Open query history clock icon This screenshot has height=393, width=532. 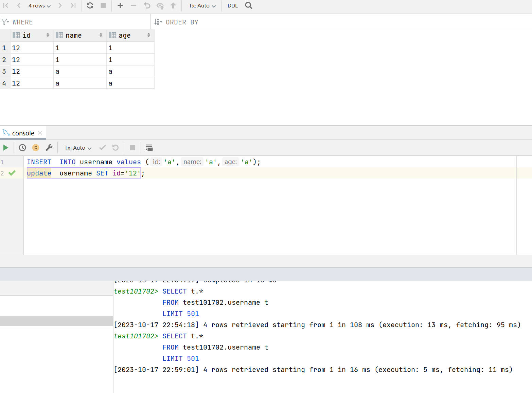pyautogui.click(x=22, y=148)
